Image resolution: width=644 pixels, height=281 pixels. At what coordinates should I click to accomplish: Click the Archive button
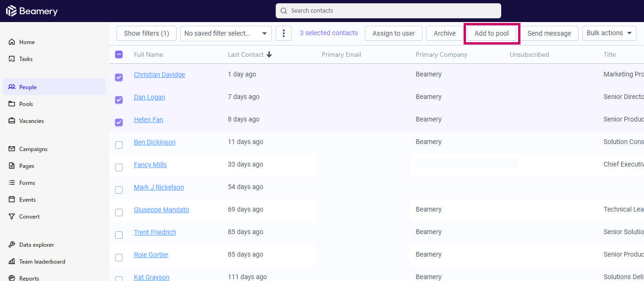point(445,33)
